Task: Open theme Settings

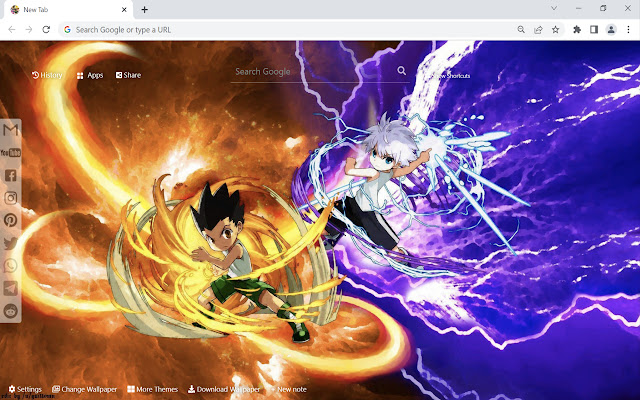Action: tap(25, 389)
